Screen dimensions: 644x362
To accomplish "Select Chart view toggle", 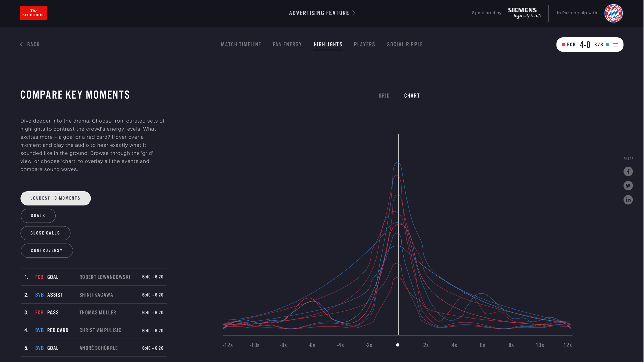I will (412, 96).
